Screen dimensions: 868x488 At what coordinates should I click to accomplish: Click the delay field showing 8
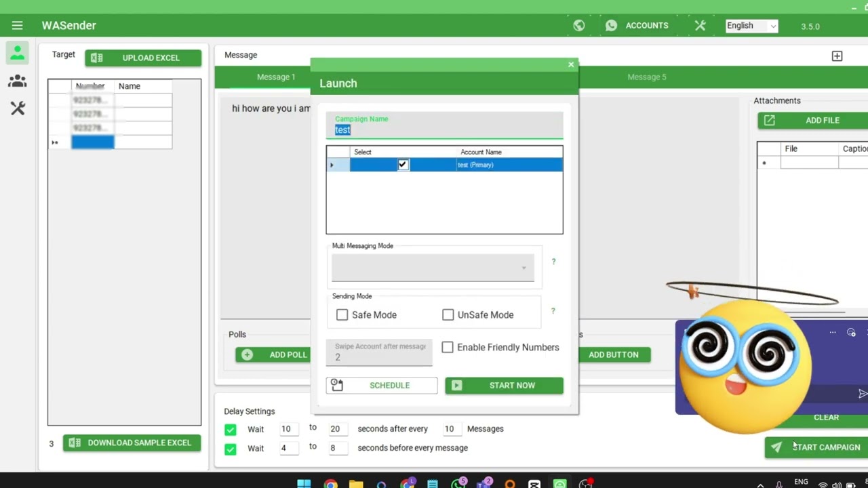tap(338, 448)
